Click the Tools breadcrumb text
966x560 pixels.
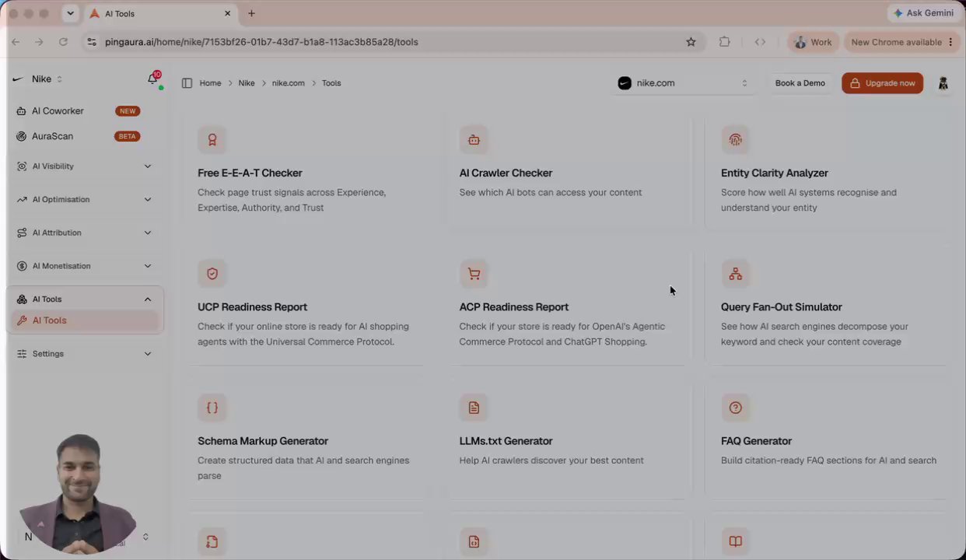click(331, 83)
